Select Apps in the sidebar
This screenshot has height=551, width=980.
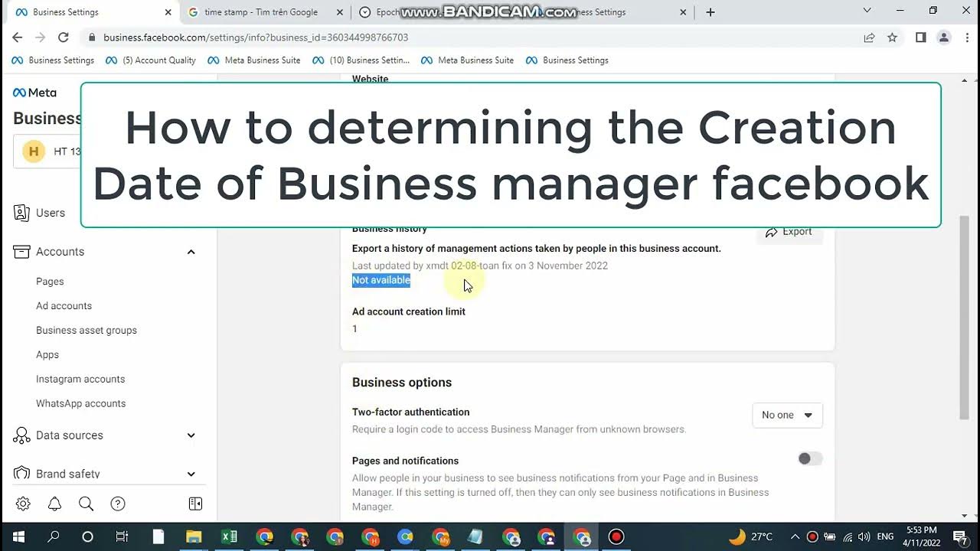(x=47, y=355)
